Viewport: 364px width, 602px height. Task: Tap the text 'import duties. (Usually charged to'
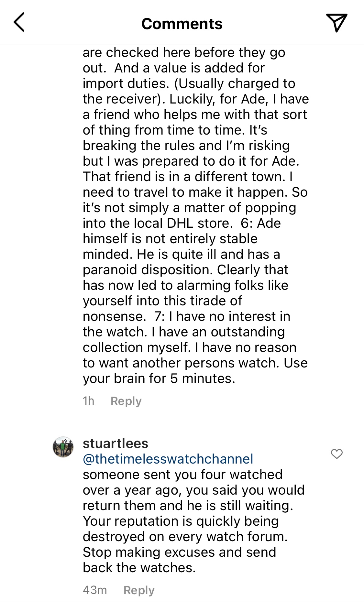(x=189, y=83)
